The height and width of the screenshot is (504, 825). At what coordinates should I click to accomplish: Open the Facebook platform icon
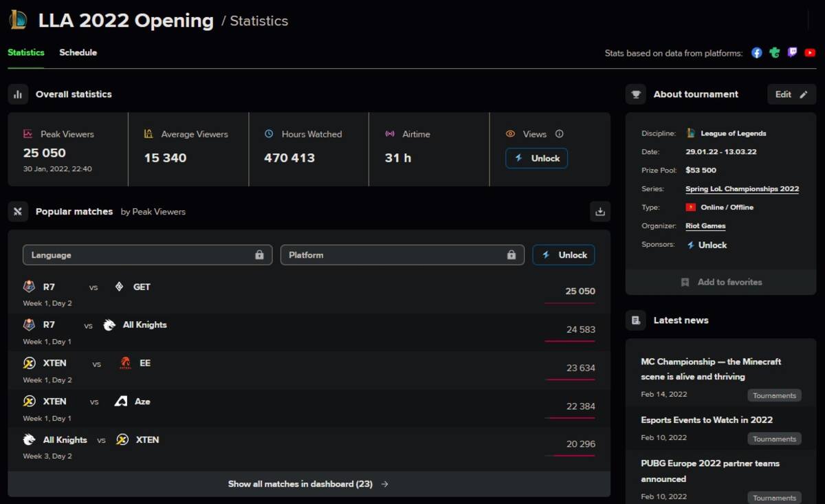click(x=757, y=53)
